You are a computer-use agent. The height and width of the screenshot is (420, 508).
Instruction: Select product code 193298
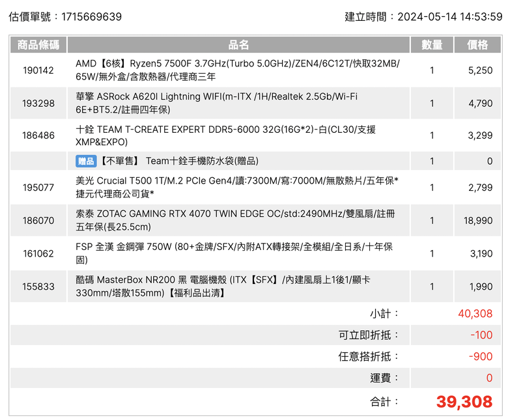(x=38, y=104)
